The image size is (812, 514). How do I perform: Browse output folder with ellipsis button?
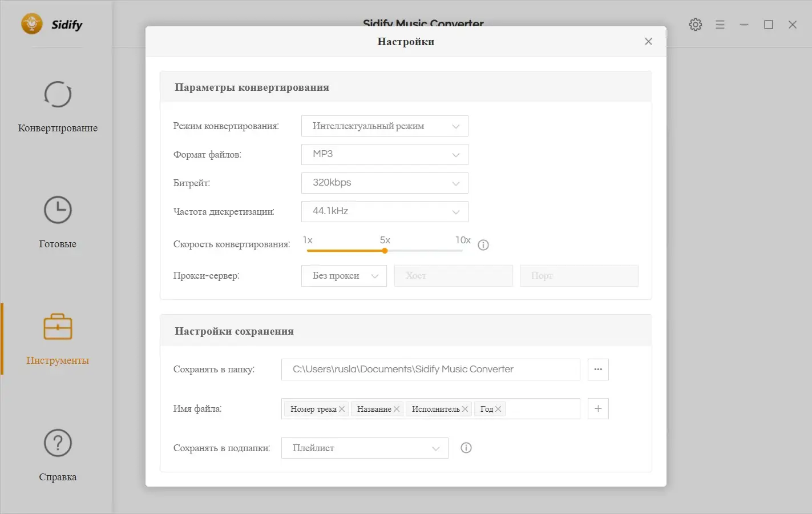tap(598, 370)
